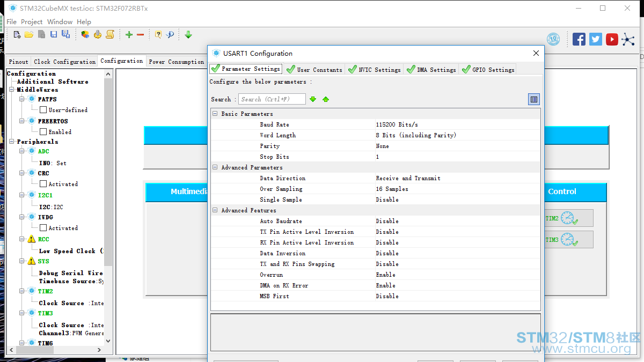Open the Window menu
Viewport: 644px width, 362px height.
click(60, 22)
